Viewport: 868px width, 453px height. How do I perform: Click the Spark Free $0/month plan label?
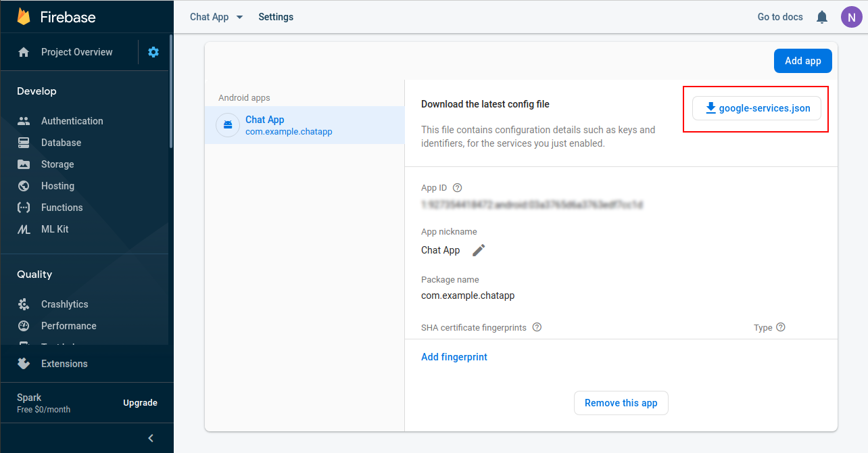tap(43, 403)
